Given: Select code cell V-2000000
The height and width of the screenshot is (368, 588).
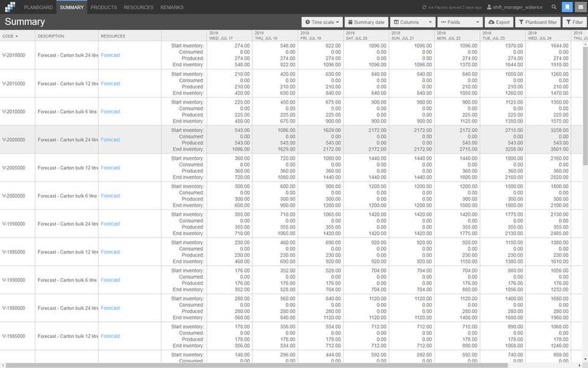Looking at the screenshot, I should (x=17, y=196).
